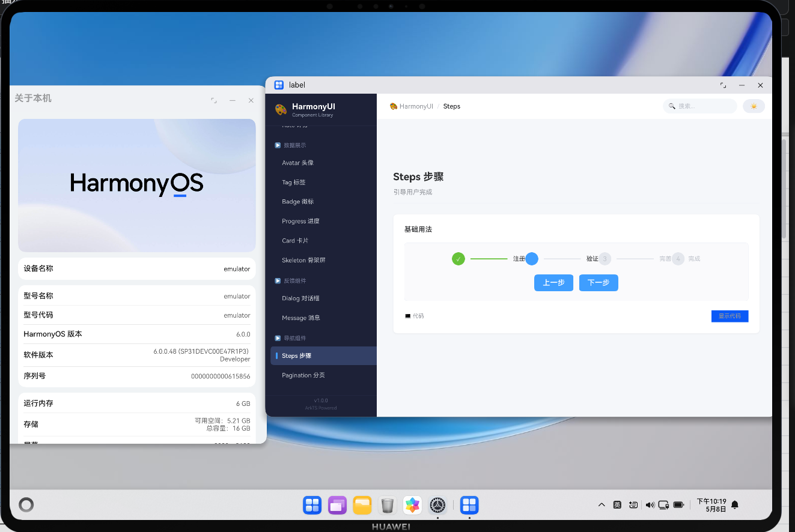Viewport: 795px width, 532px height.
Task: Open Avatar 头像 in the sidebar
Action: point(323,163)
